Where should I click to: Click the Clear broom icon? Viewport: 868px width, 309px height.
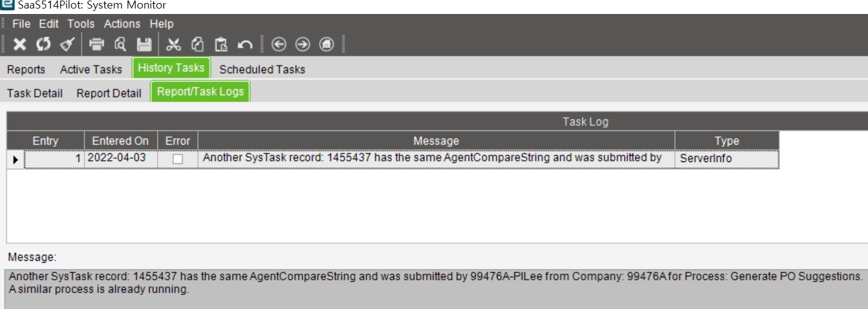tap(67, 44)
